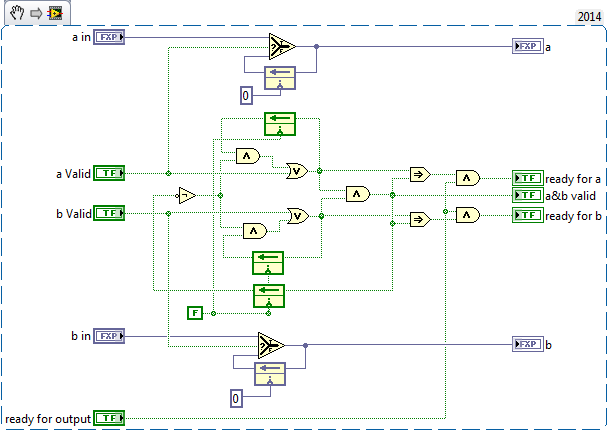Select the 'a Valid' TF control terminal

[109, 173]
